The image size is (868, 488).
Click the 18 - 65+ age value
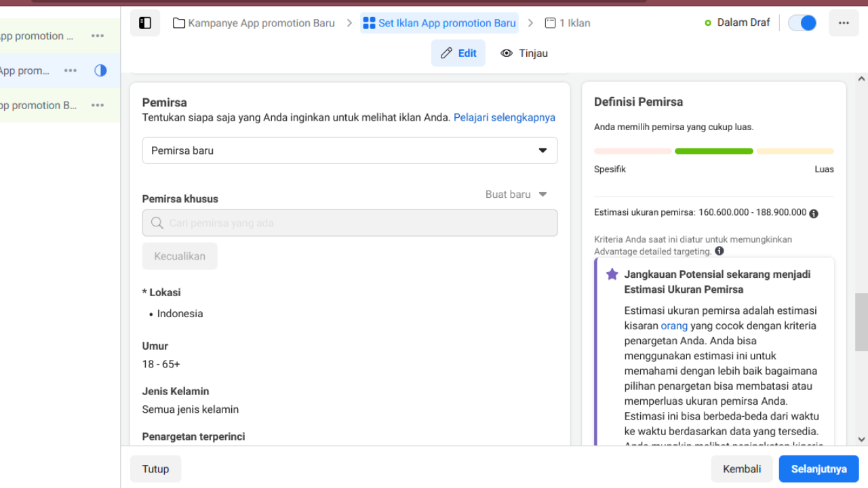[161, 364]
